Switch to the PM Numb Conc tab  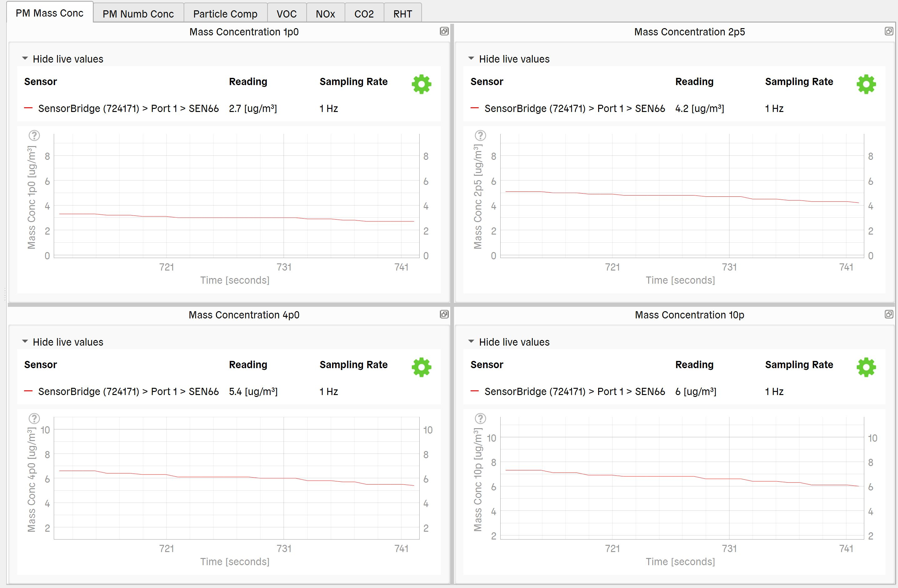click(x=138, y=14)
